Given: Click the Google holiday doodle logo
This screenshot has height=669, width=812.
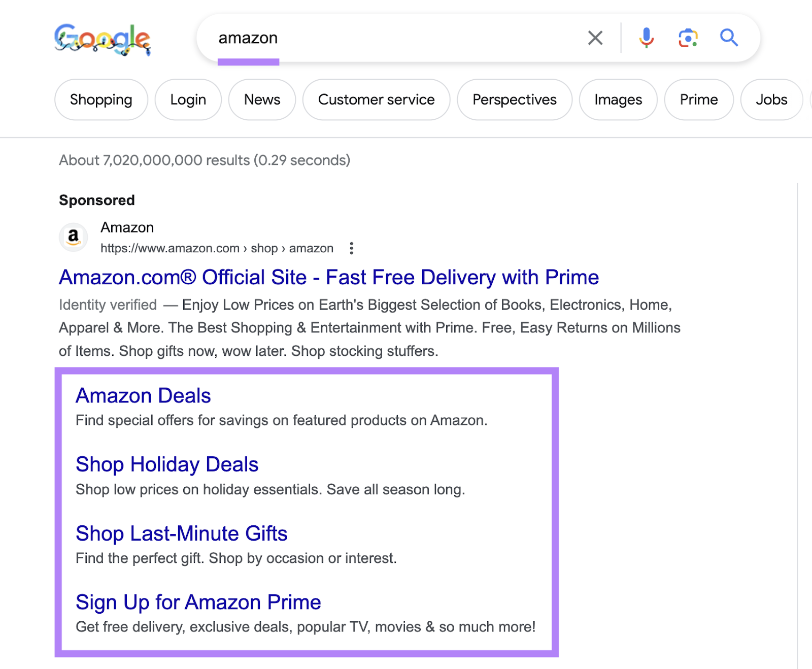Looking at the screenshot, I should (103, 38).
